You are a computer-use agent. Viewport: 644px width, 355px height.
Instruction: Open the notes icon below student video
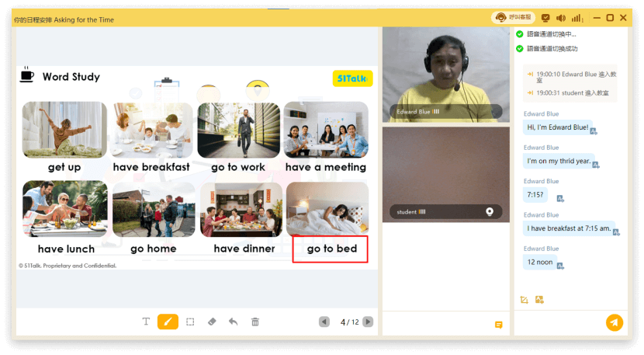498,325
